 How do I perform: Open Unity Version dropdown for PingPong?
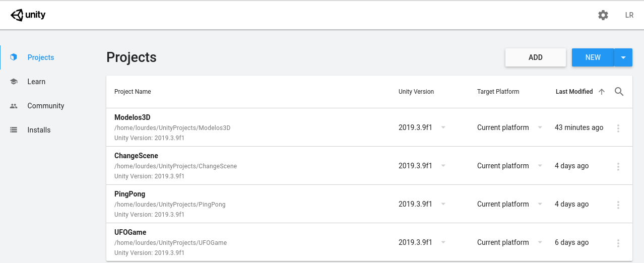tap(443, 204)
